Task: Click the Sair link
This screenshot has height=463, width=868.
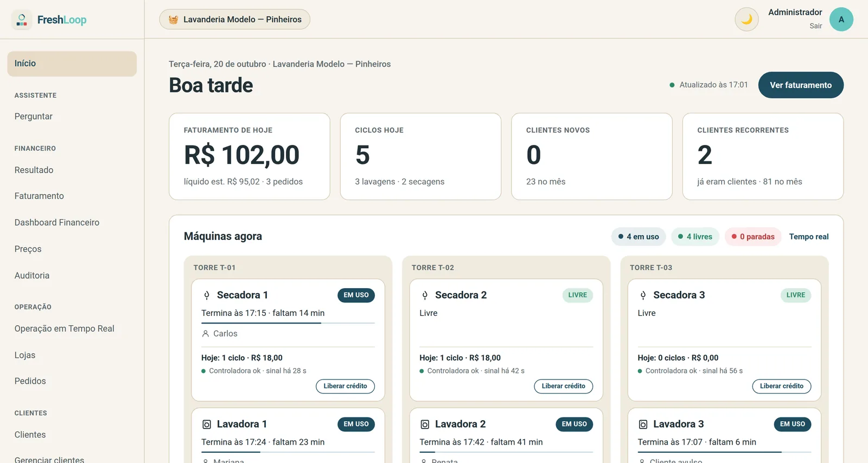Action: point(816,26)
